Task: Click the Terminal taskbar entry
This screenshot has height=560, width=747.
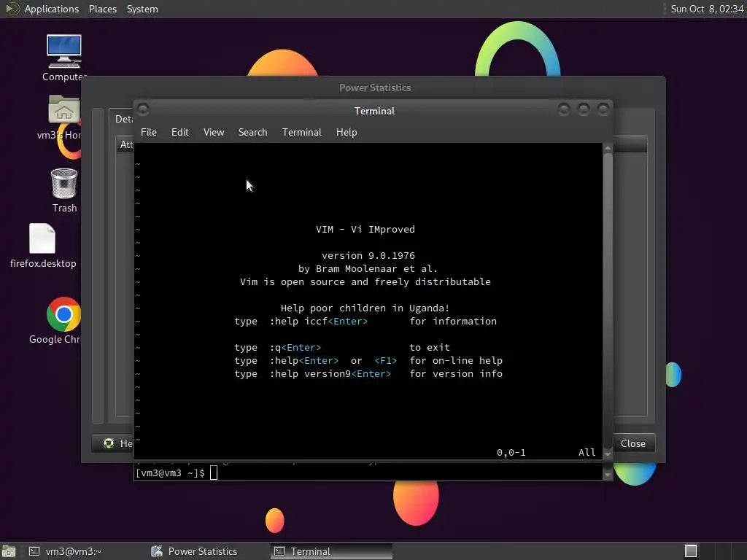Action: click(332, 551)
